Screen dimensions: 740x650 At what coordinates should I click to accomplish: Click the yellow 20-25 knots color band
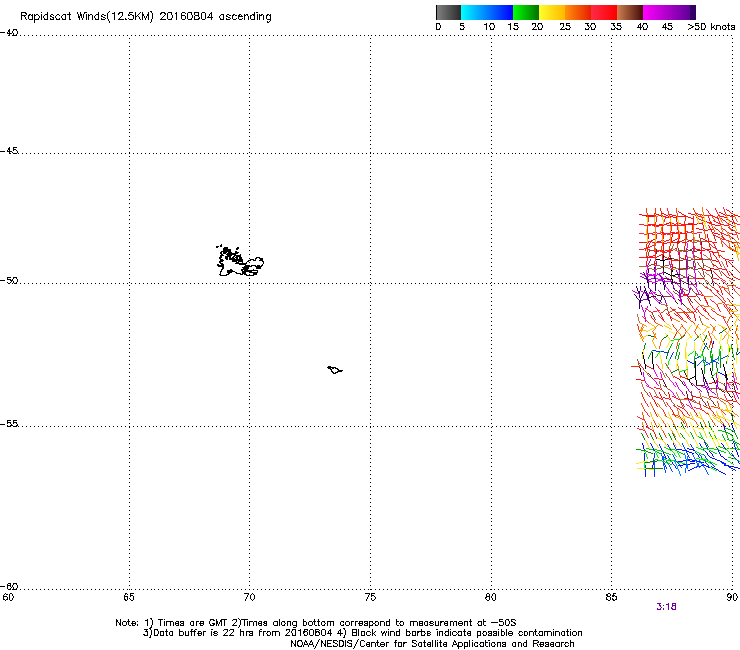[552, 12]
